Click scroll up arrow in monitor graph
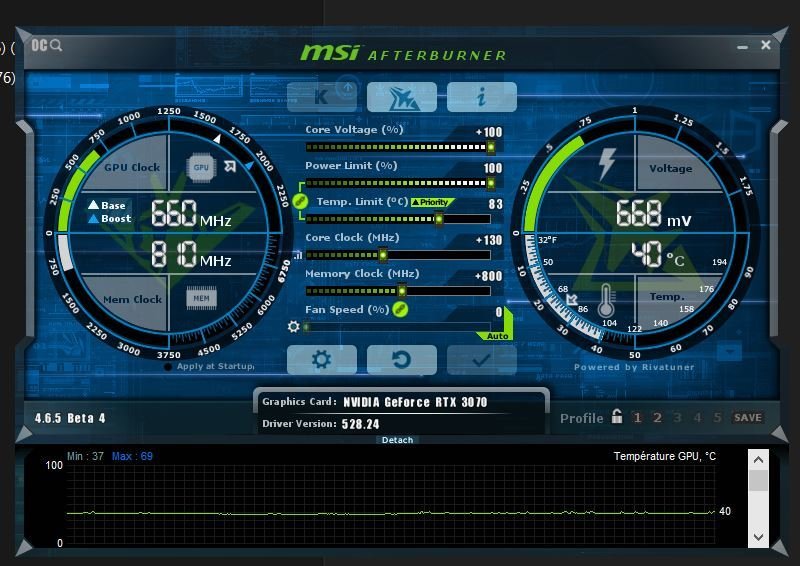Screen dimensions: 800x566 [758, 459]
